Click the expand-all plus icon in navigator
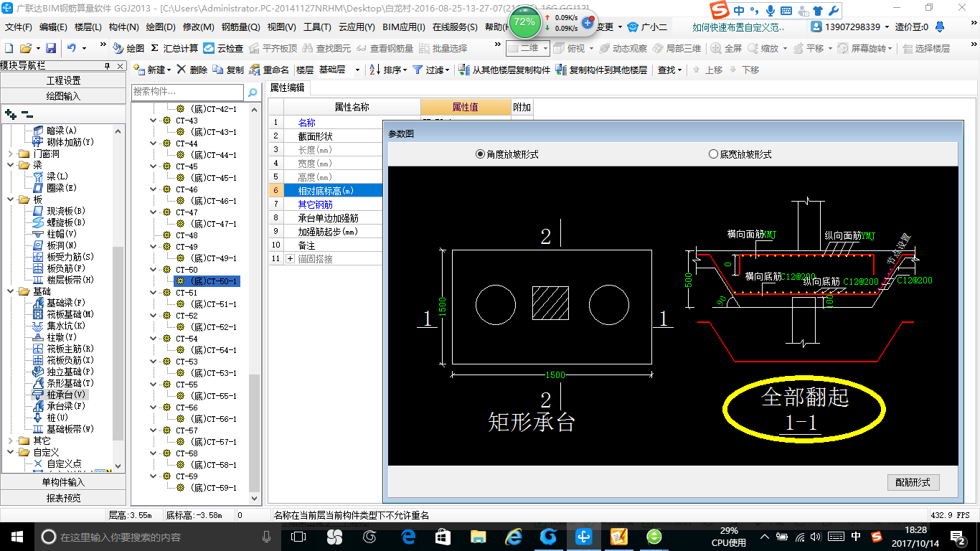 10,113
